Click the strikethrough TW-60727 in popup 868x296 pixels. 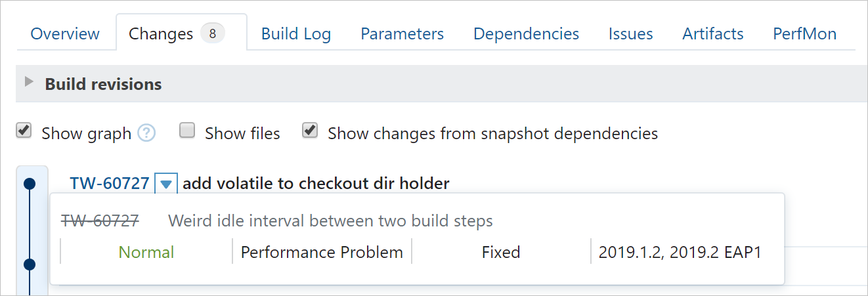pyautogui.click(x=100, y=221)
